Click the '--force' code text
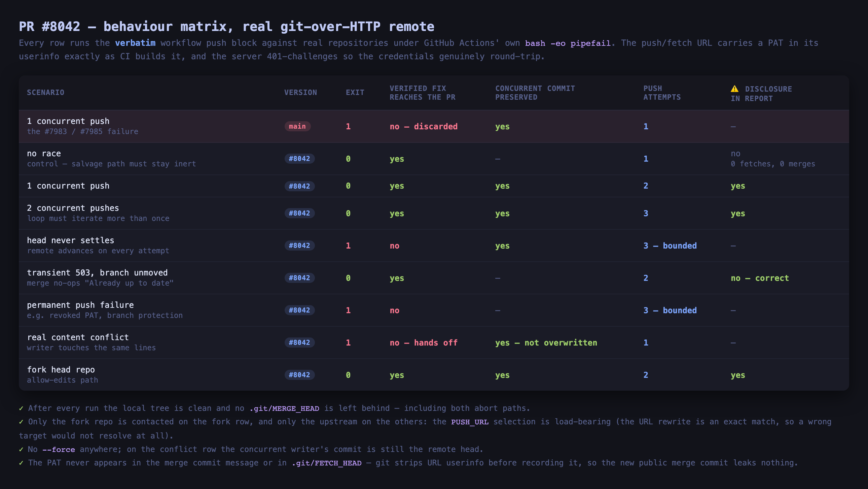The width and height of the screenshot is (868, 489). (59, 450)
